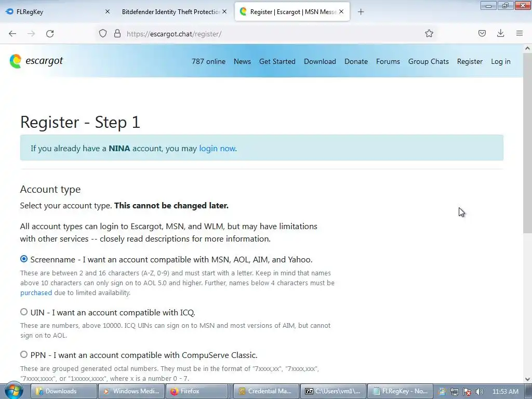Open the Firefox downloads panel
The image size is (532, 399).
click(500, 33)
